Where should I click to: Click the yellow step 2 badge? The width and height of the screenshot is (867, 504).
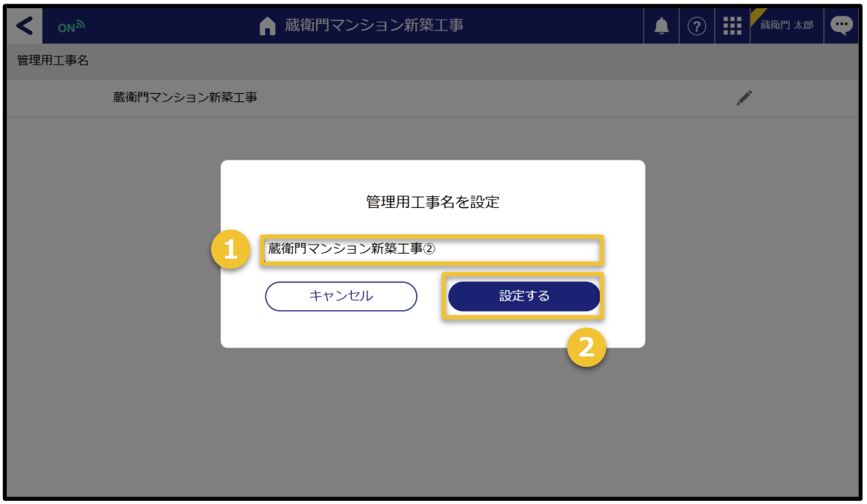[x=587, y=348]
